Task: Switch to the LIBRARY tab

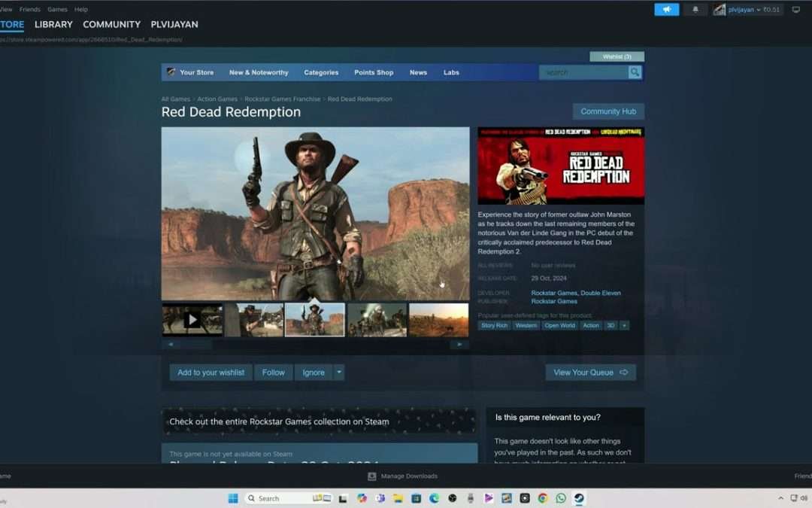Action: [53, 24]
